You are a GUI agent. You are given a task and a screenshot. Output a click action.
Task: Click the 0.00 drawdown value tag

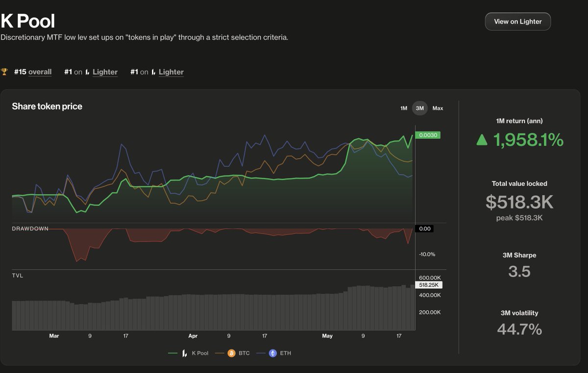tap(425, 228)
